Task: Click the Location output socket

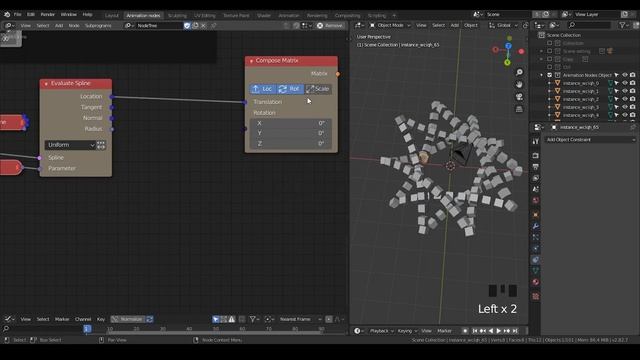Action: 112,97
